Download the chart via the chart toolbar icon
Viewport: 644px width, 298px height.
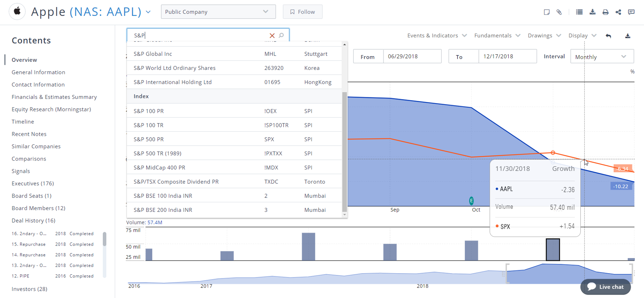click(628, 36)
